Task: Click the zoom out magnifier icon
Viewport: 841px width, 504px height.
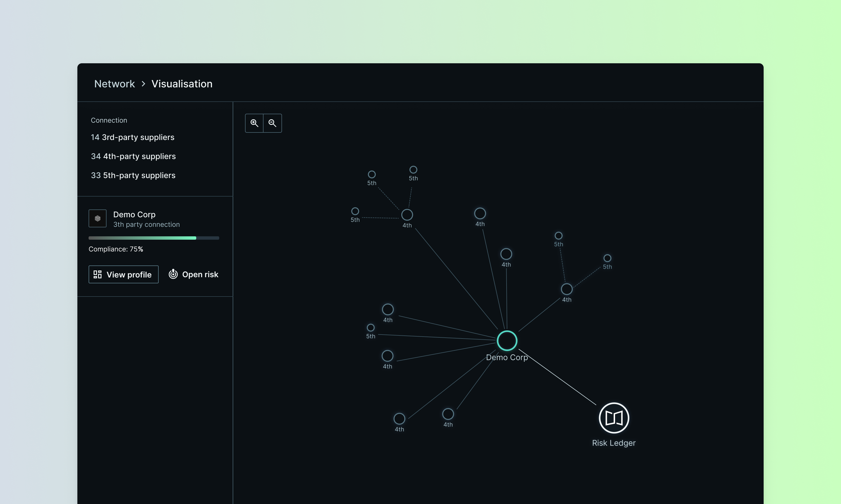Action: 272,123
